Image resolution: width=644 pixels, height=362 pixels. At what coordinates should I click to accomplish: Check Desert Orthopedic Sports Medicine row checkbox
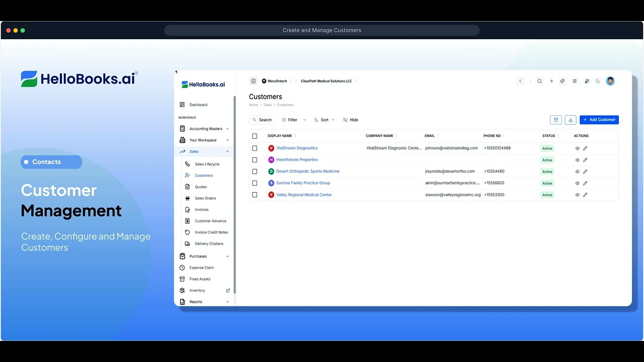point(255,171)
